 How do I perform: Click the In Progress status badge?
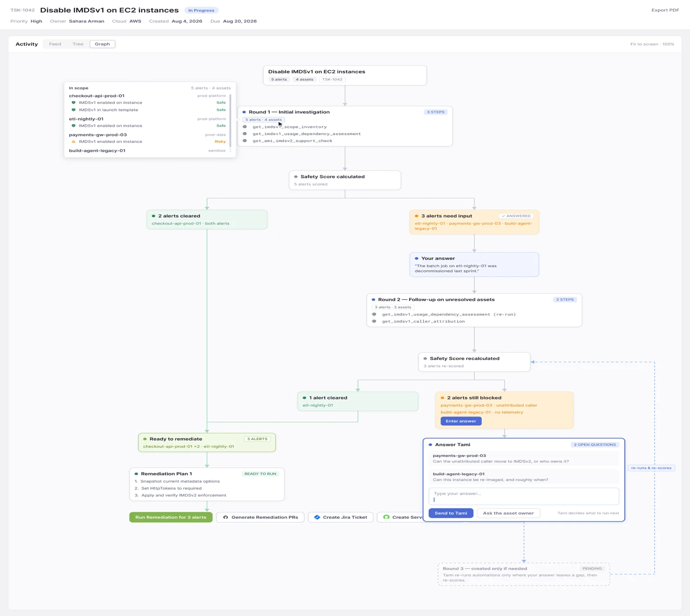tap(201, 10)
